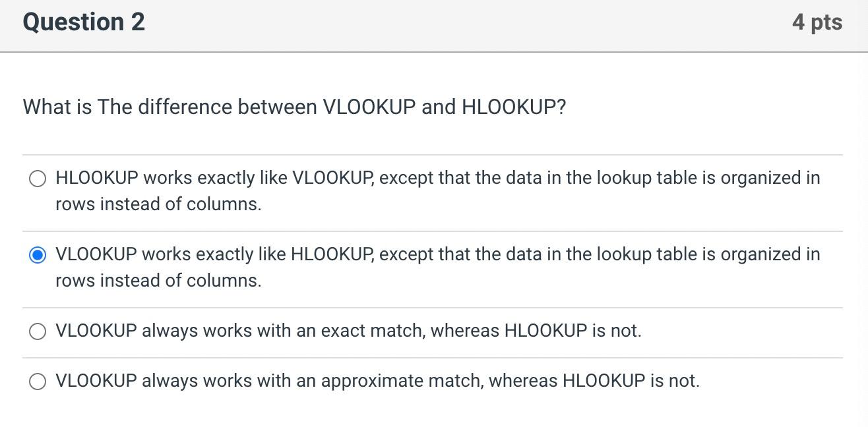Click the radio button beside the rows-instead-of-columns HLOOKUP answer

pyautogui.click(x=38, y=178)
